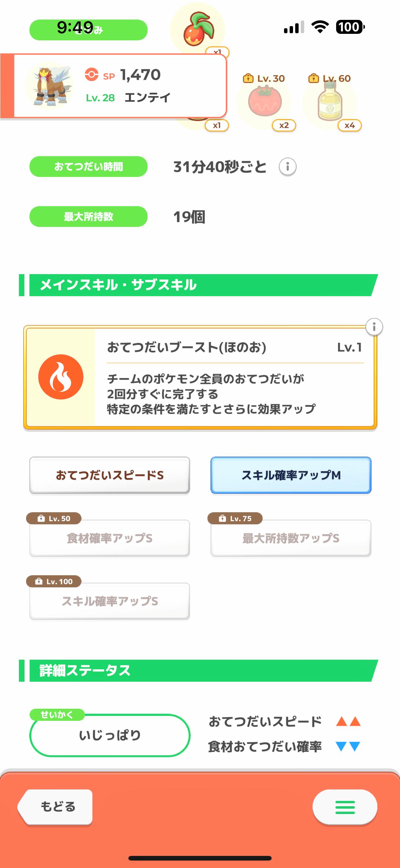The height and width of the screenshot is (868, 400).
Task: Tap the いじっぱり nature box
Action: (110, 735)
